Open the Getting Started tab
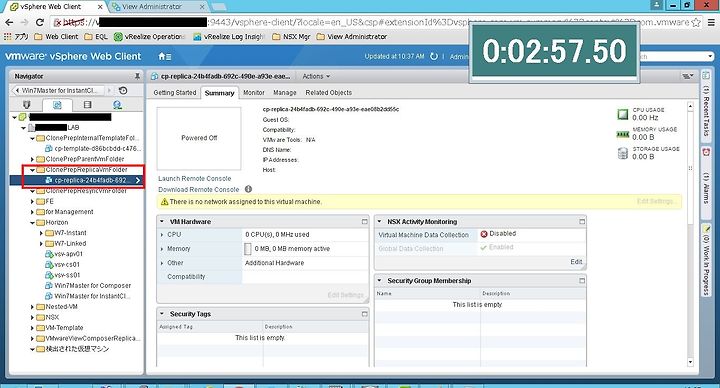This screenshot has width=720, height=388. (x=174, y=93)
